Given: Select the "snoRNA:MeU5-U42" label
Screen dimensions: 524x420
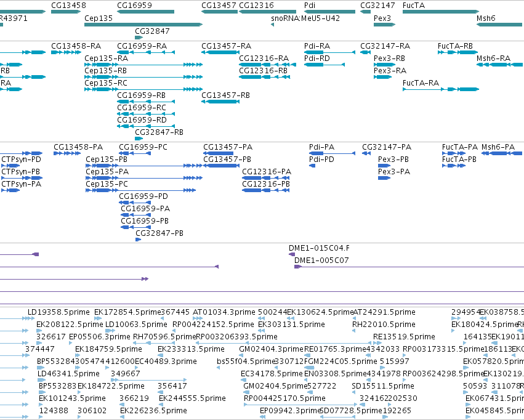Looking at the screenshot, I should (x=305, y=18).
